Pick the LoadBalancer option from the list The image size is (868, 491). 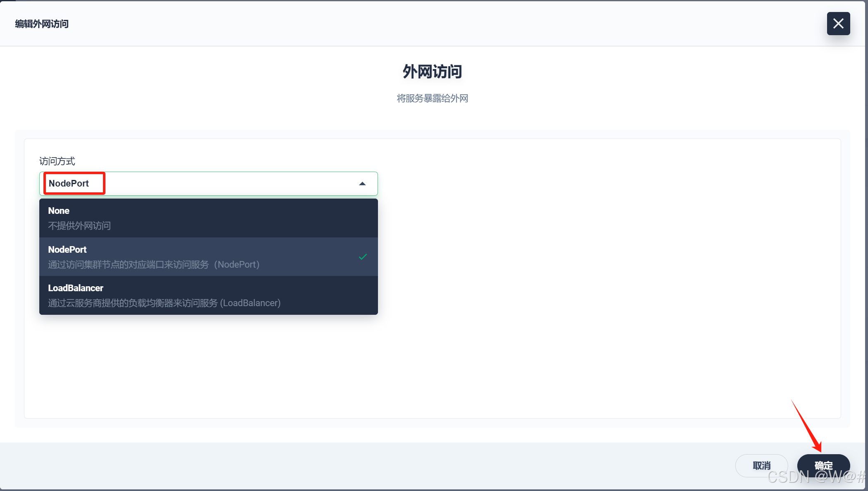click(208, 295)
